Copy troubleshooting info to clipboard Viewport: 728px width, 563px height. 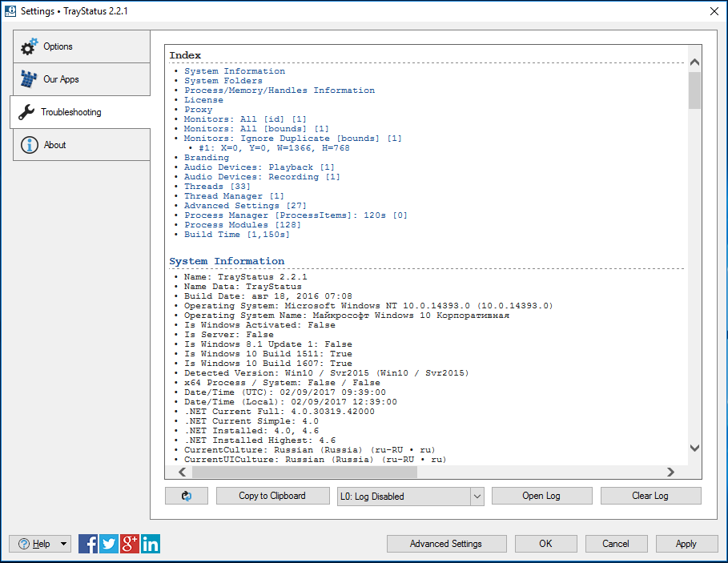272,496
